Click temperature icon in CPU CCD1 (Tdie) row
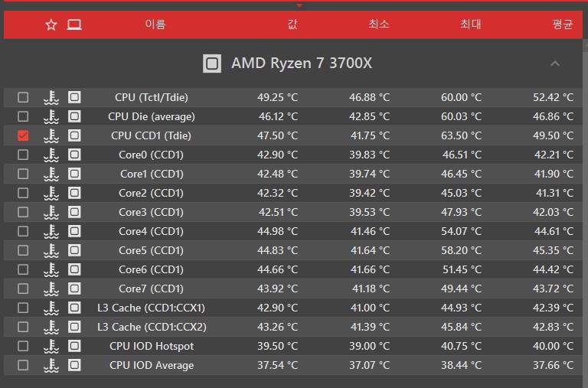 pos(51,135)
